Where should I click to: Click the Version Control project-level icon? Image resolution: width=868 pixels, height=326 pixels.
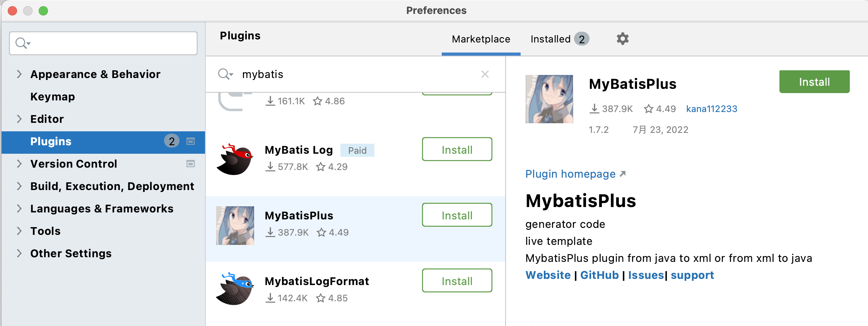pyautogui.click(x=190, y=164)
